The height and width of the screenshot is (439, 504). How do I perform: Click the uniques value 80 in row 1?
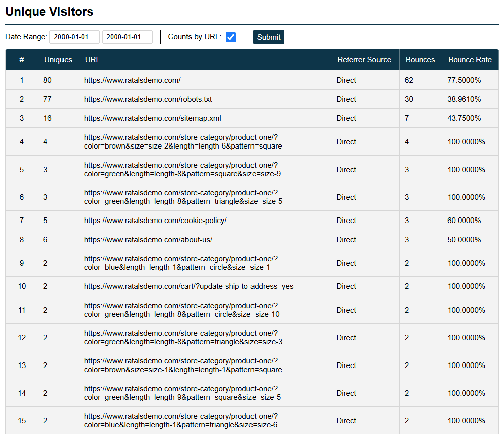pos(47,80)
